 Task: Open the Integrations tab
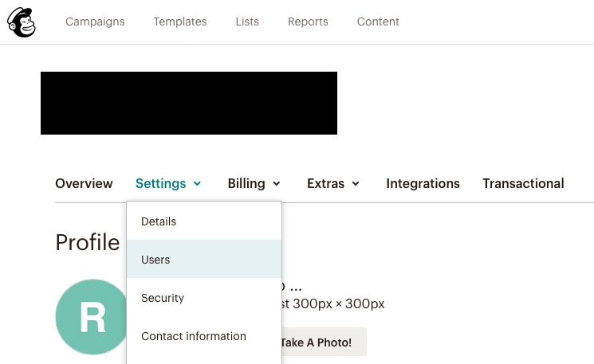[x=423, y=183]
